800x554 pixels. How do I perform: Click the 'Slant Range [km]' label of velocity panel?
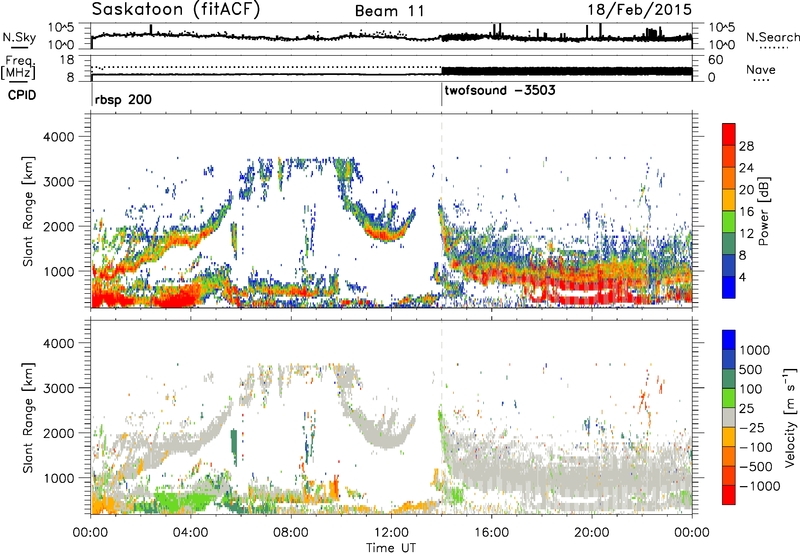coord(28,417)
